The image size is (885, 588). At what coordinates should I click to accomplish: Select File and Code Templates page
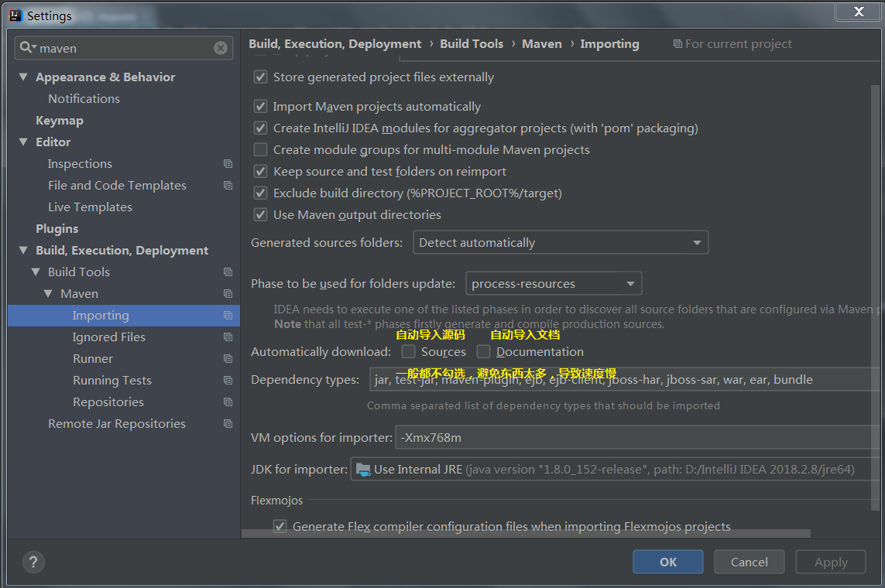click(x=118, y=186)
